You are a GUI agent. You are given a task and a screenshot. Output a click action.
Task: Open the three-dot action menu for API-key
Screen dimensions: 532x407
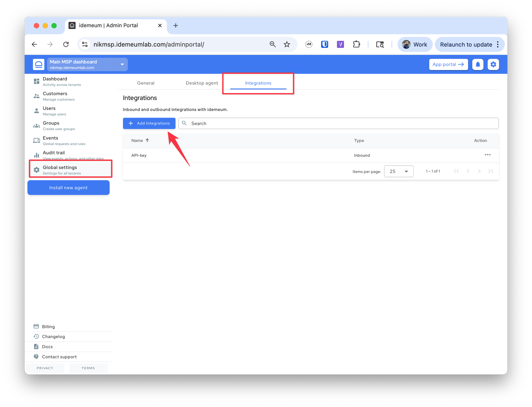coord(488,155)
